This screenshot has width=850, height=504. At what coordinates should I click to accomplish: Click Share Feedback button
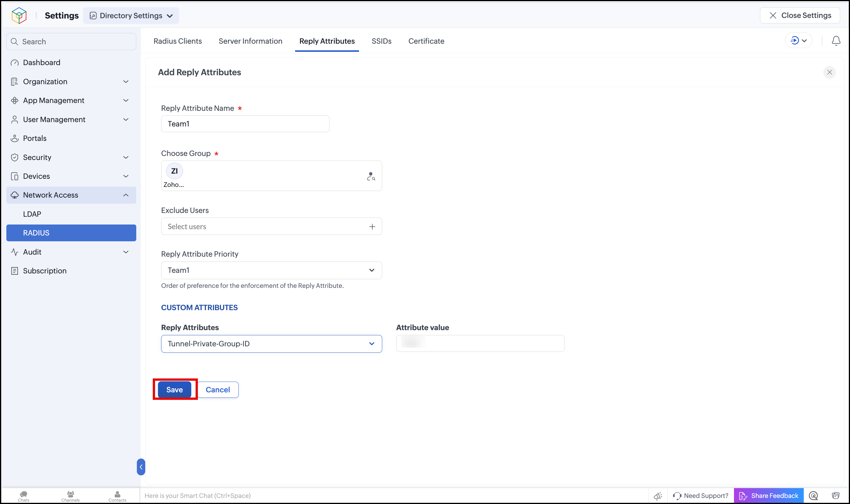pyautogui.click(x=768, y=496)
